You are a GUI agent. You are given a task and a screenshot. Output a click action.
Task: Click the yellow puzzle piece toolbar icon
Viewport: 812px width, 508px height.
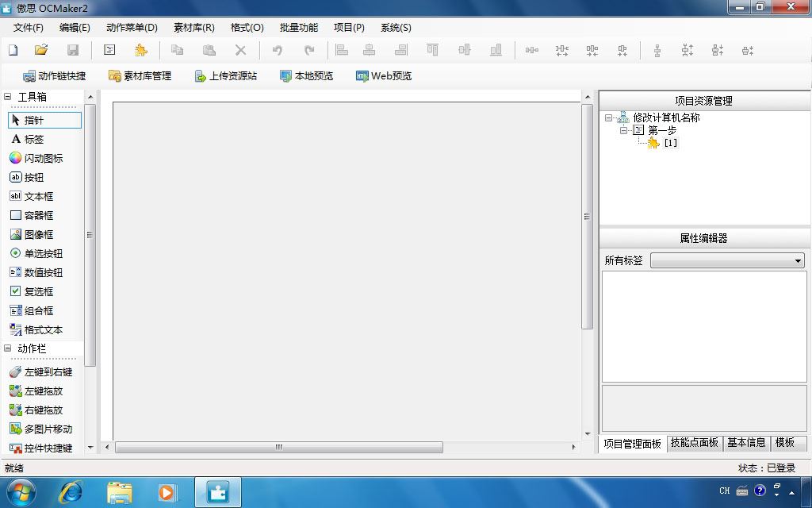(140, 50)
